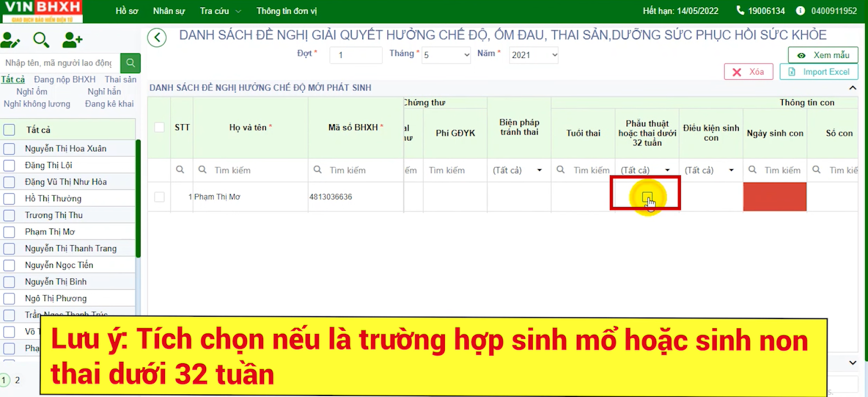Image resolution: width=868 pixels, height=397 pixels.
Task: Click the search icon under STT column
Action: click(x=180, y=170)
